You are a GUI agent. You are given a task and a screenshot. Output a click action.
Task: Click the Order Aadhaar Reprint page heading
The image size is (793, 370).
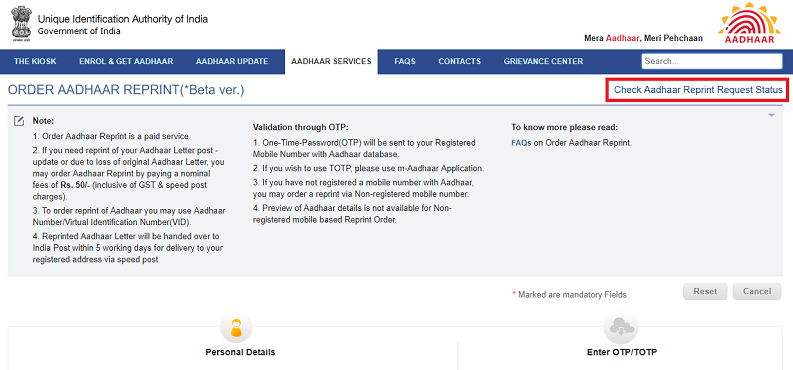[x=126, y=90]
